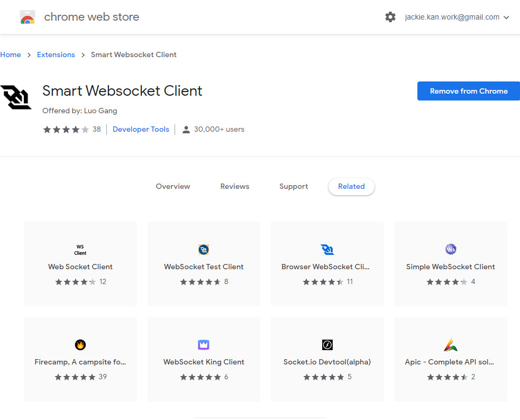Open the Extensions breadcrumb link

click(56, 54)
